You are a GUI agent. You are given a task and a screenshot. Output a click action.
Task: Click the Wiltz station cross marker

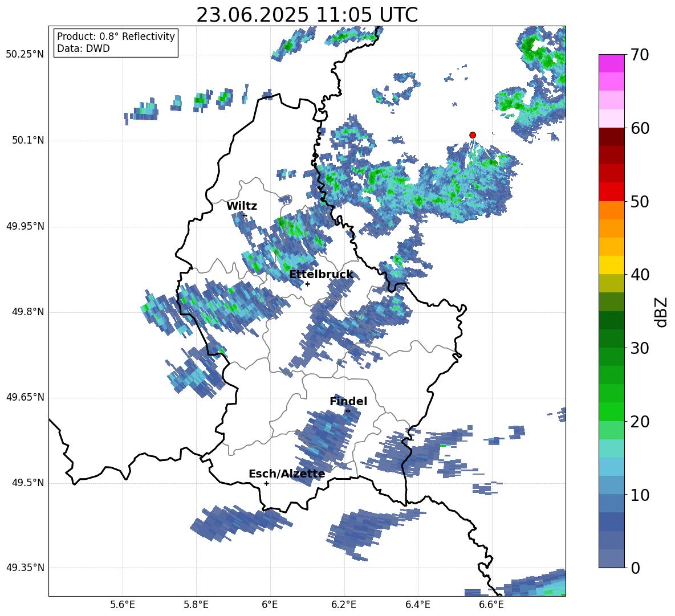pyautogui.click(x=245, y=215)
